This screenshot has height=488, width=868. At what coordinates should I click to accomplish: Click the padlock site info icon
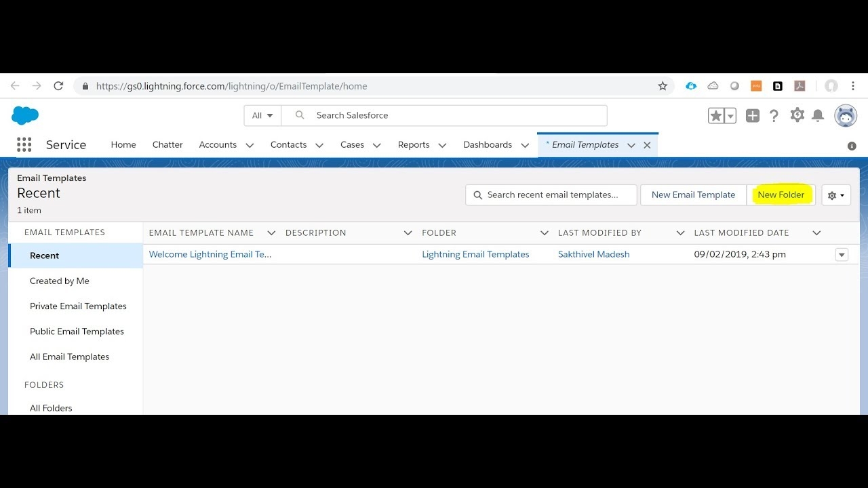pos(85,86)
